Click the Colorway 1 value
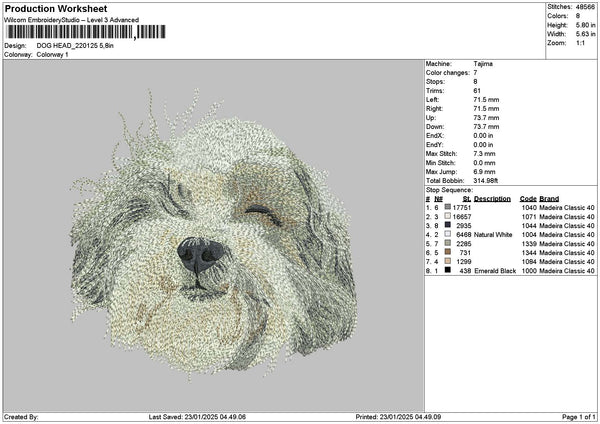This screenshot has height=424, width=600. 53,54
